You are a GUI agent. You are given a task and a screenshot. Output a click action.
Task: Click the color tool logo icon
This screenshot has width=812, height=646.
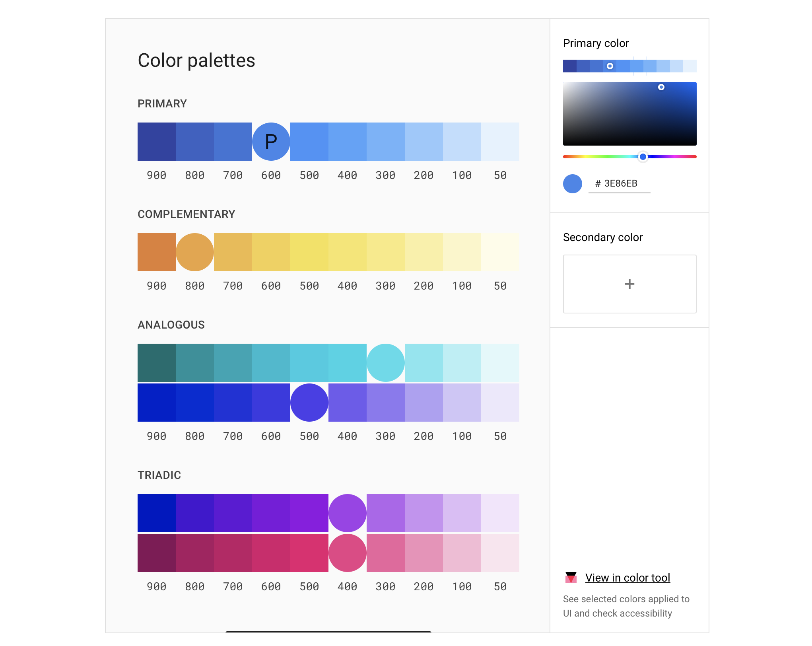click(571, 578)
